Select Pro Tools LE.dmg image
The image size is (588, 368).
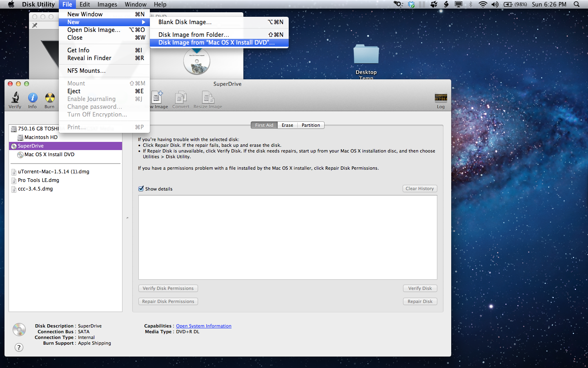tap(65, 180)
